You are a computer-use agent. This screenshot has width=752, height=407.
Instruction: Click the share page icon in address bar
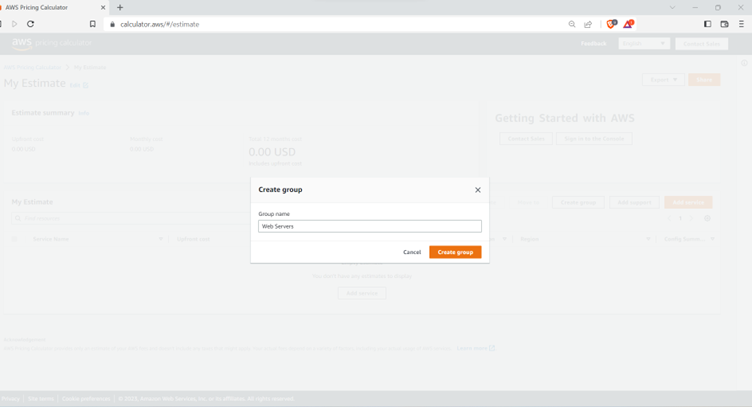pyautogui.click(x=588, y=24)
